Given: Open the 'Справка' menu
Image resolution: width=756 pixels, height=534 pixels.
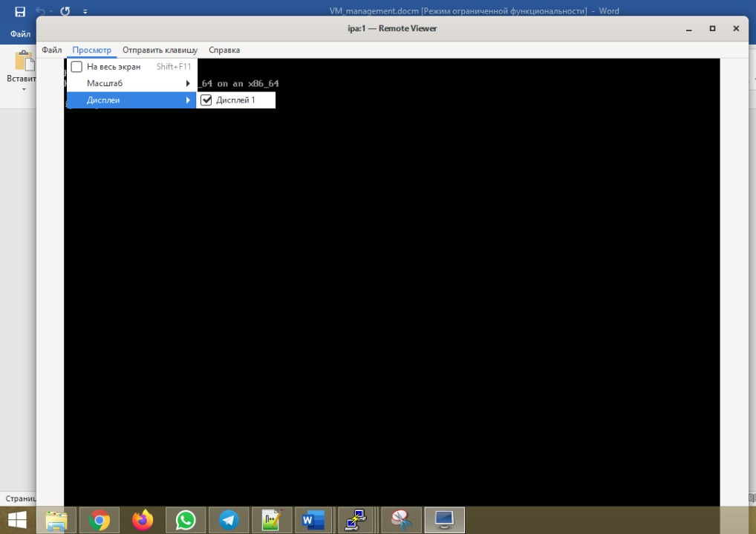Looking at the screenshot, I should point(224,50).
